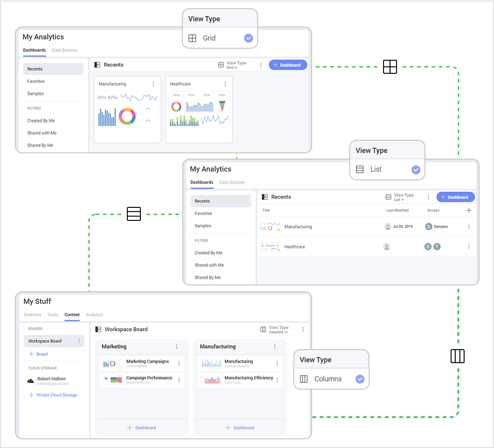Expand View Type Grid dropdown in Recents

point(232,65)
